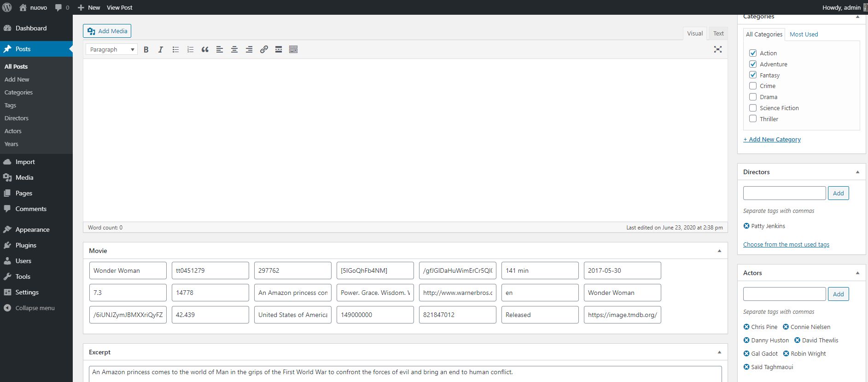Click the 141 min runtime field
The width and height of the screenshot is (868, 382).
[x=540, y=270]
